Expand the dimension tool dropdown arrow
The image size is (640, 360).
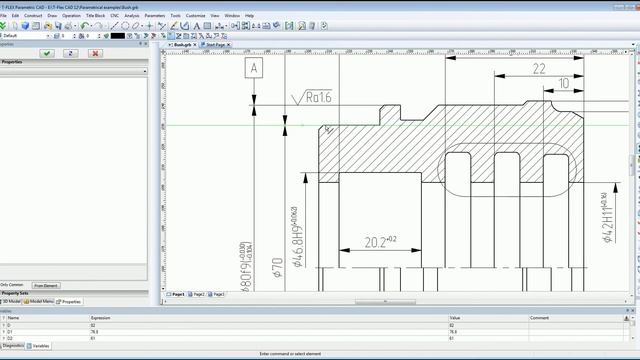coord(226,26)
